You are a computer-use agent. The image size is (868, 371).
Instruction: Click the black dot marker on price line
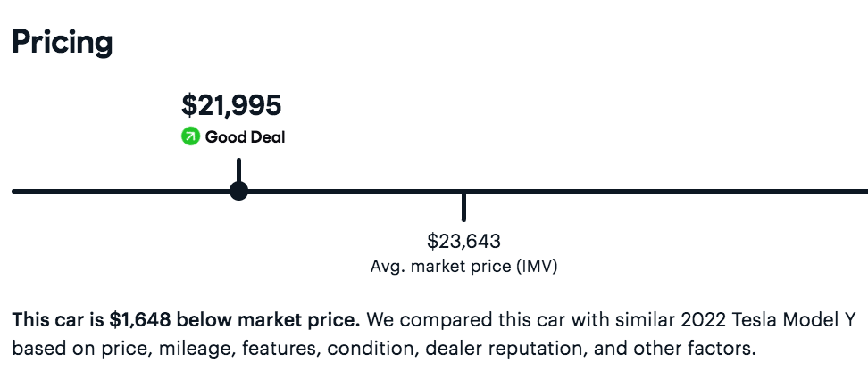coord(238,191)
